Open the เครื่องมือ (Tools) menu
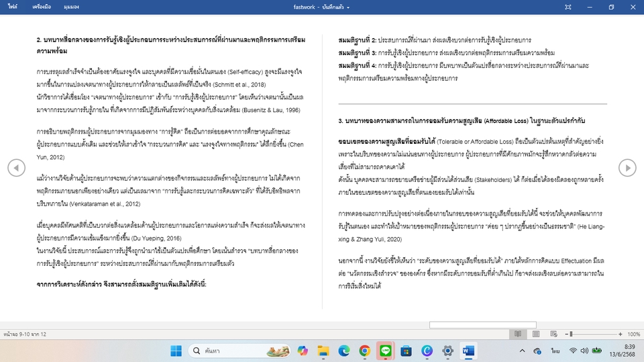This screenshot has height=362, width=644. tap(42, 7)
